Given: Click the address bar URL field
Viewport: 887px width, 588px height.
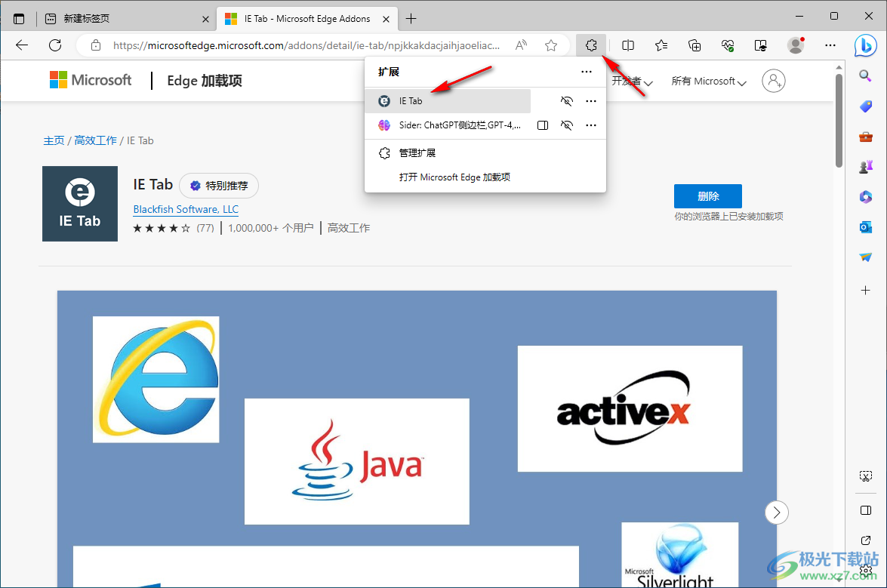Looking at the screenshot, I should pyautogui.click(x=306, y=45).
